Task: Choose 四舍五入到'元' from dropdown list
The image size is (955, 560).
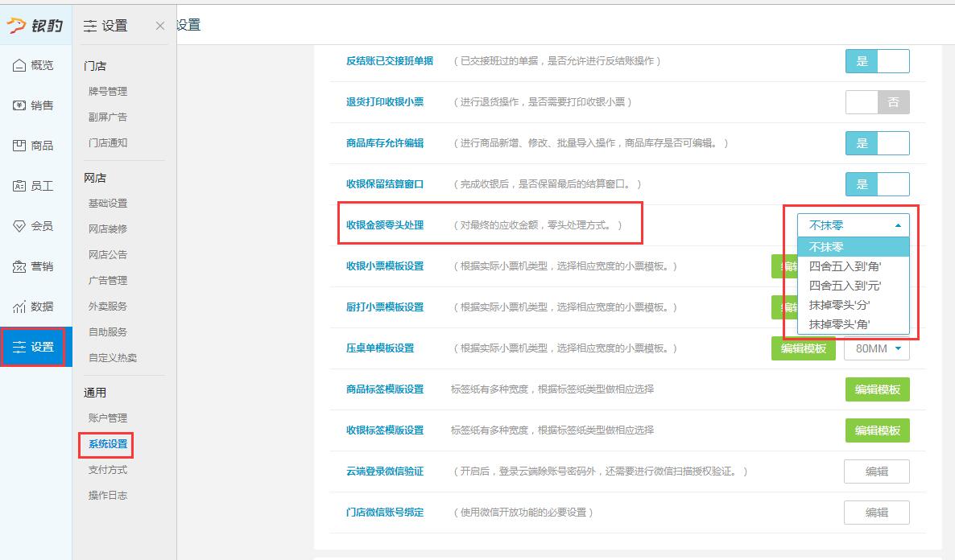Action: tap(845, 286)
